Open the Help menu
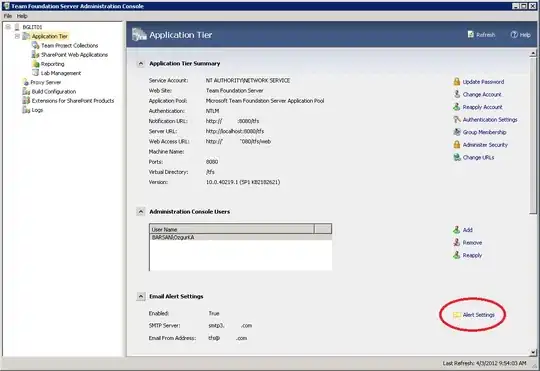The height and width of the screenshot is (371, 540). (22, 16)
